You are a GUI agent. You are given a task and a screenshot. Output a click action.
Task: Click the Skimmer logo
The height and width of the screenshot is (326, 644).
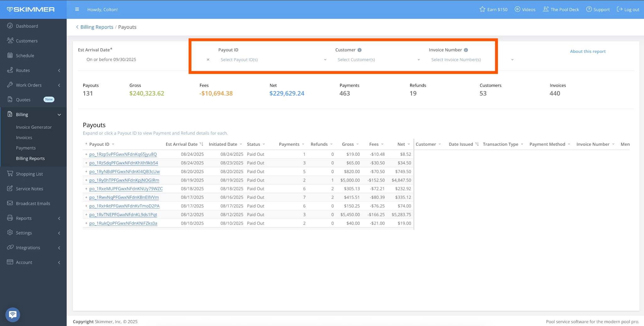pyautogui.click(x=31, y=9)
